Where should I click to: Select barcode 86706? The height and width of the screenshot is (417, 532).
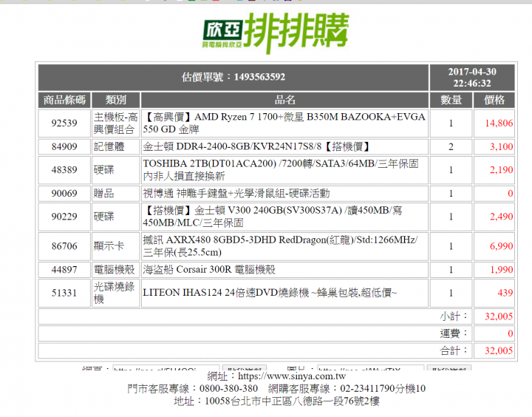coord(64,246)
